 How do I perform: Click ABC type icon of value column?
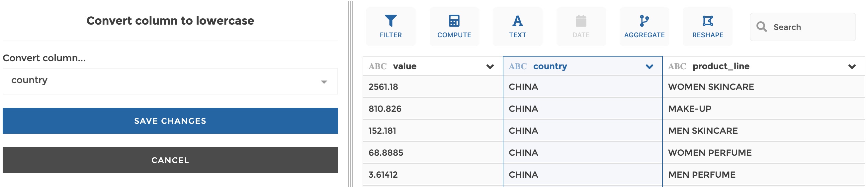tap(378, 67)
